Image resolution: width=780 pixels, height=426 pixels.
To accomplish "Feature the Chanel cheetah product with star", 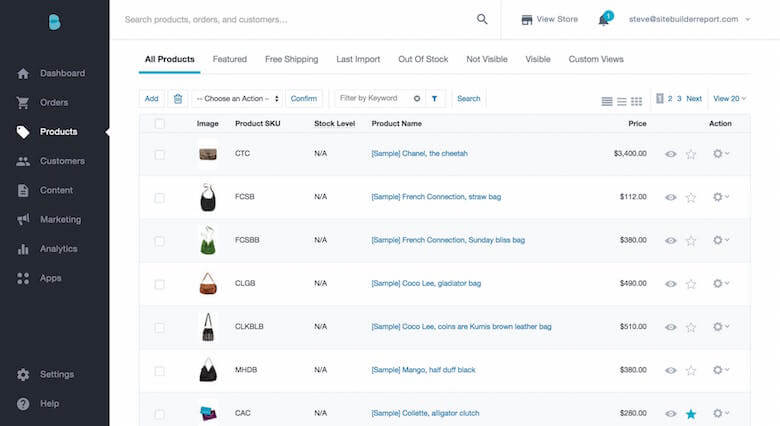I will tap(691, 155).
